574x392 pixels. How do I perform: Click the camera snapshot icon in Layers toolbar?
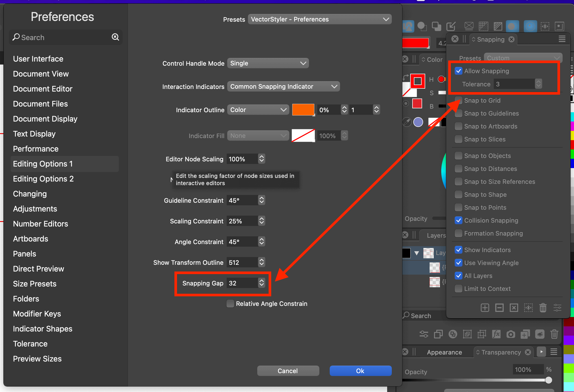tap(511, 334)
